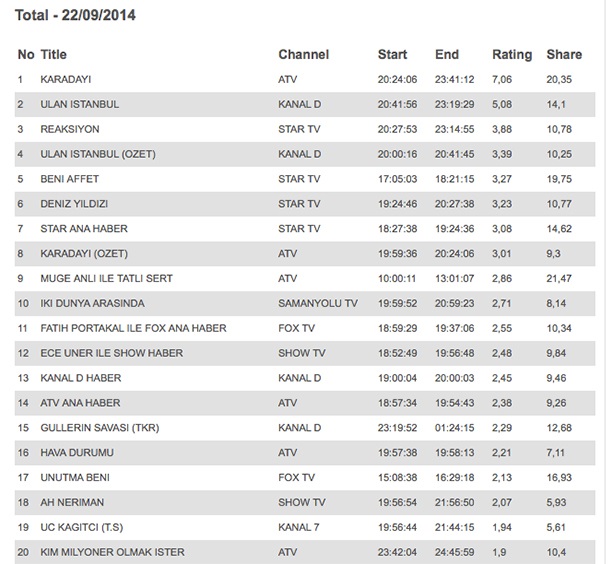Viewport: 612px width, 564px height.
Task: Click the Title column header
Action: click(54, 54)
